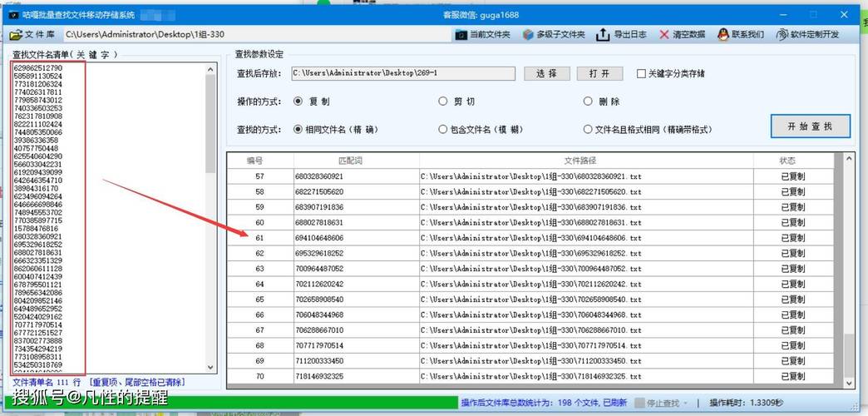Click the keyword list up scroll arrow
Viewport: 868px width, 416px height.
point(210,69)
